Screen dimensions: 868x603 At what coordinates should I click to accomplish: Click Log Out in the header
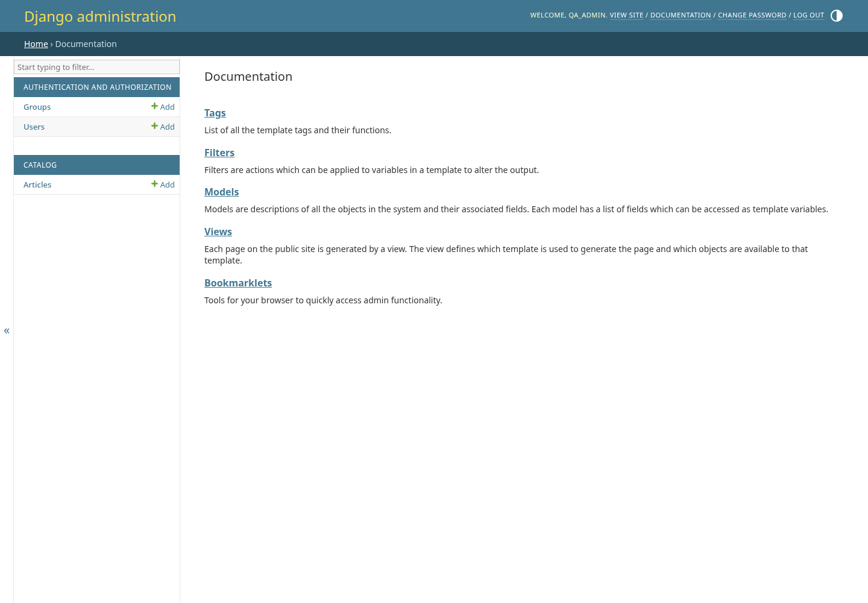click(808, 15)
